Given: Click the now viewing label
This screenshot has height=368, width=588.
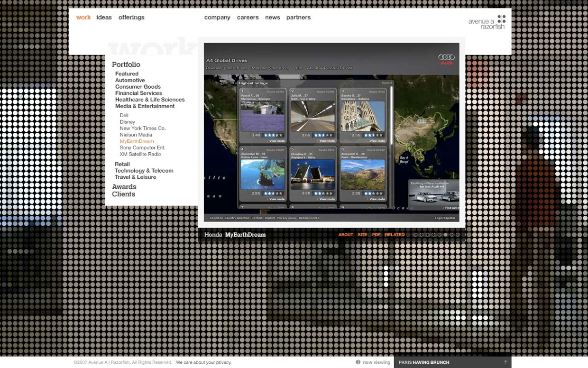Looking at the screenshot, I should click(377, 362).
